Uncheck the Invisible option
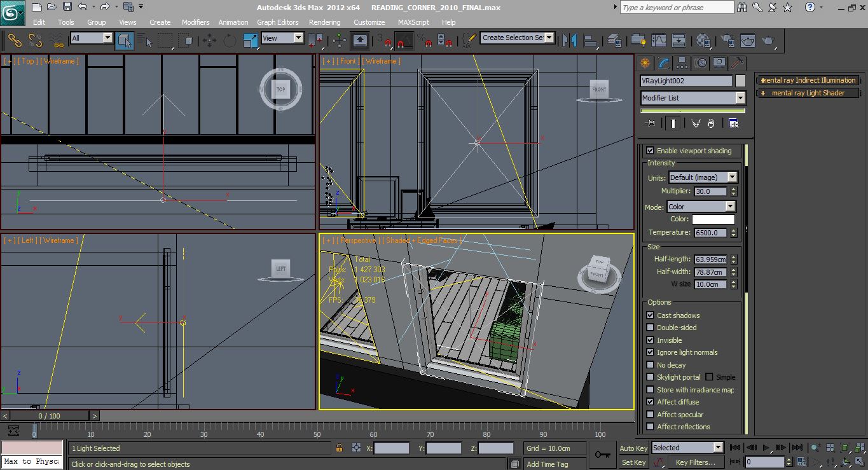The image size is (868, 470). tap(650, 340)
